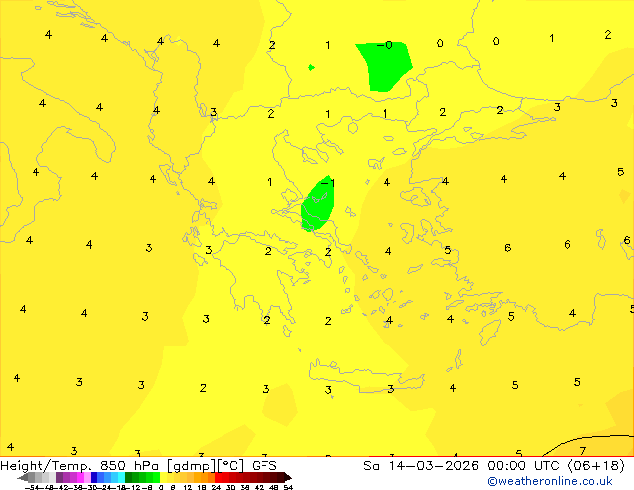Click the "-0" value in northern green area
The width and height of the screenshot is (634, 490).
pyautogui.click(x=385, y=45)
